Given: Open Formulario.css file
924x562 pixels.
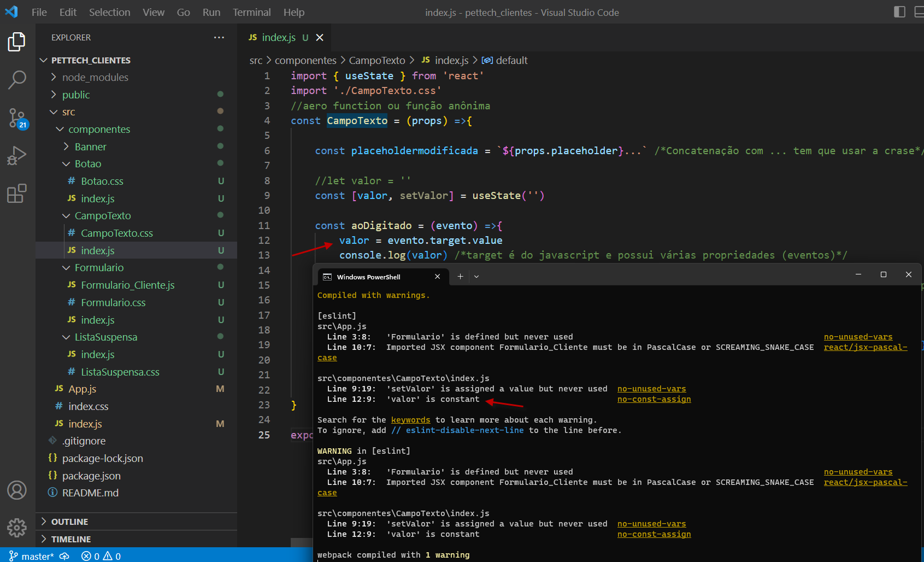Looking at the screenshot, I should (113, 302).
